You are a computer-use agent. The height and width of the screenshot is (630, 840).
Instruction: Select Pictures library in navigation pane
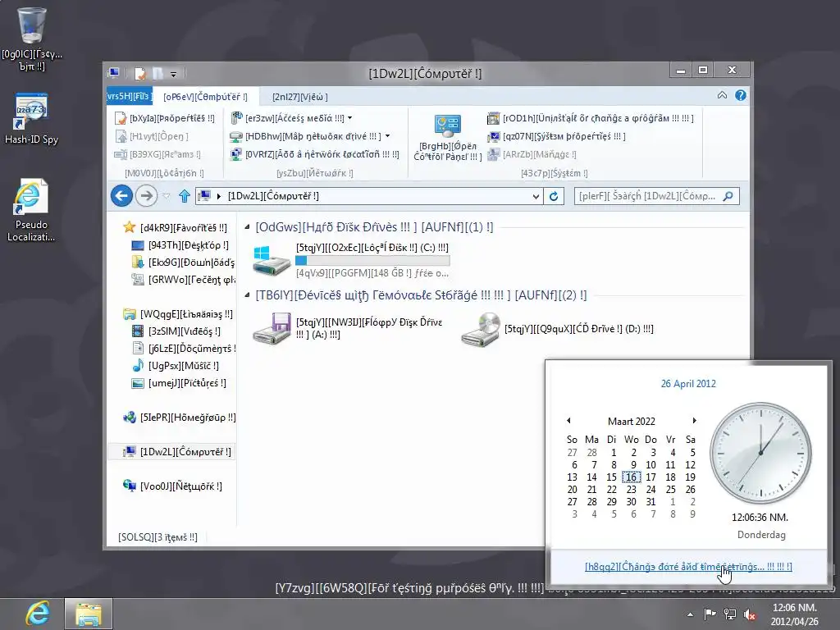tap(179, 383)
